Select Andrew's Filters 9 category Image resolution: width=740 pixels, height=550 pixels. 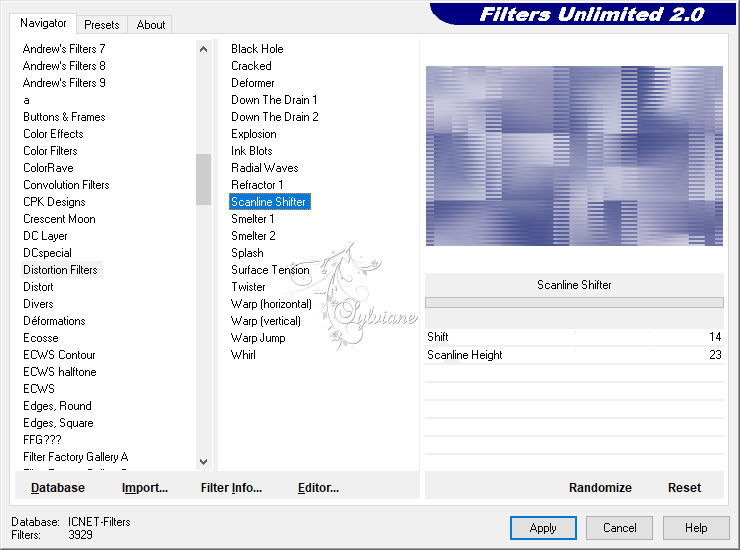64,83
